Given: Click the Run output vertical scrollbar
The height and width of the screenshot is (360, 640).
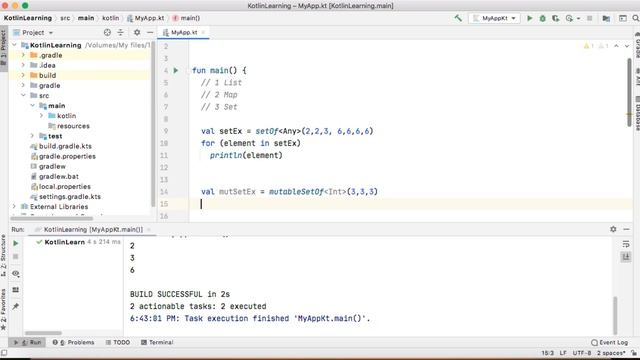Looking at the screenshot, I should [x=615, y=315].
